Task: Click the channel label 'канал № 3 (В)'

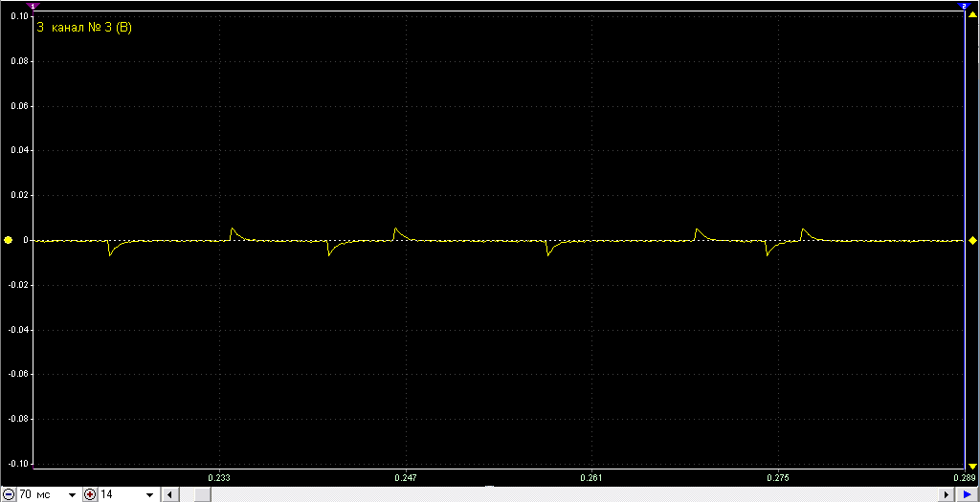Action: [x=92, y=28]
